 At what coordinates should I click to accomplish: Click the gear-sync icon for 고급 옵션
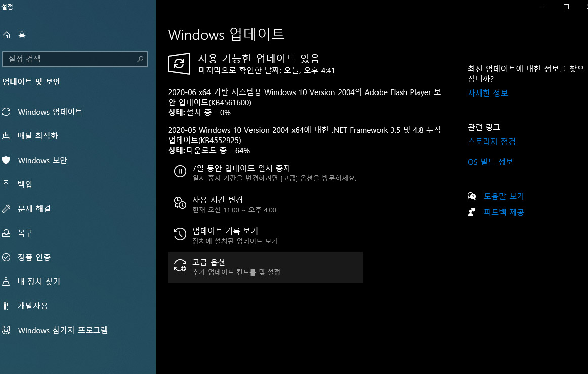(x=180, y=265)
